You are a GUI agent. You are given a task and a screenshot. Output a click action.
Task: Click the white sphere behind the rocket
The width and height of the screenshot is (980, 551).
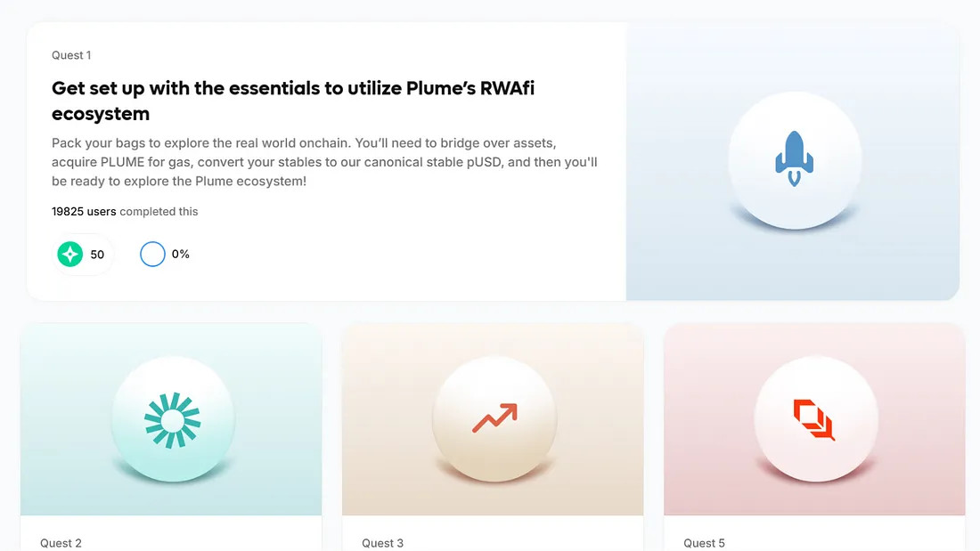coord(795,160)
